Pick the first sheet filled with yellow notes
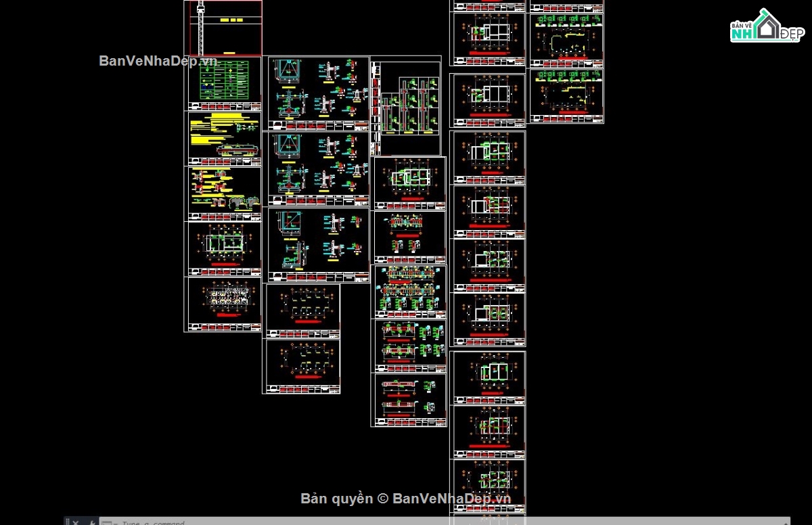The height and width of the screenshot is (525, 812). pos(223,137)
